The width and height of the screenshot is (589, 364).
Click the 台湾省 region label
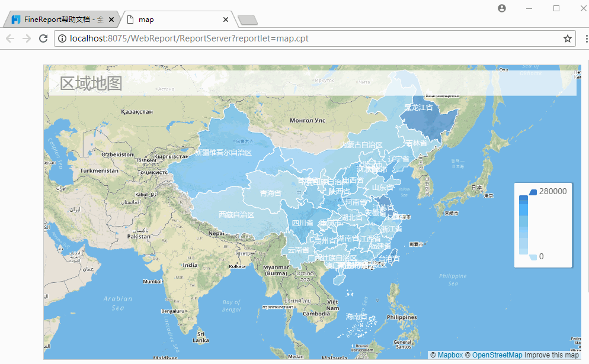pos(389,259)
